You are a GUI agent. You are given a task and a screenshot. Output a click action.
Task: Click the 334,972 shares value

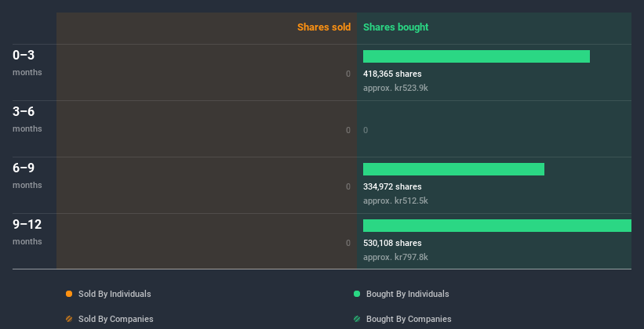[392, 186]
